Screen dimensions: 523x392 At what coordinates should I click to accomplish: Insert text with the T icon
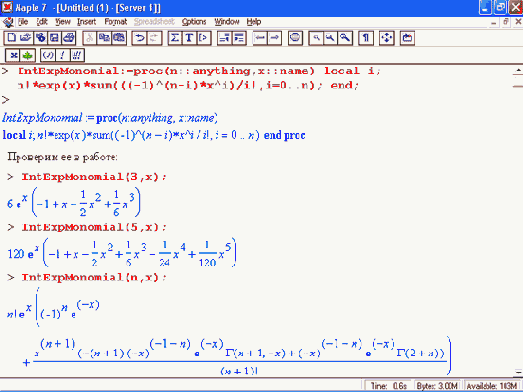pos(189,38)
